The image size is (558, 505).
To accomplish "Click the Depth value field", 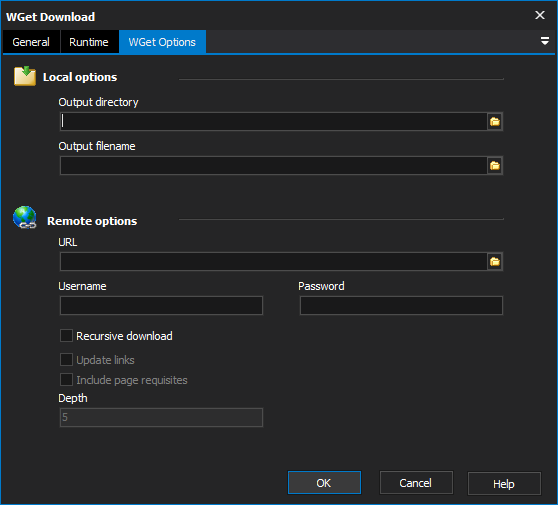I will pos(161,417).
